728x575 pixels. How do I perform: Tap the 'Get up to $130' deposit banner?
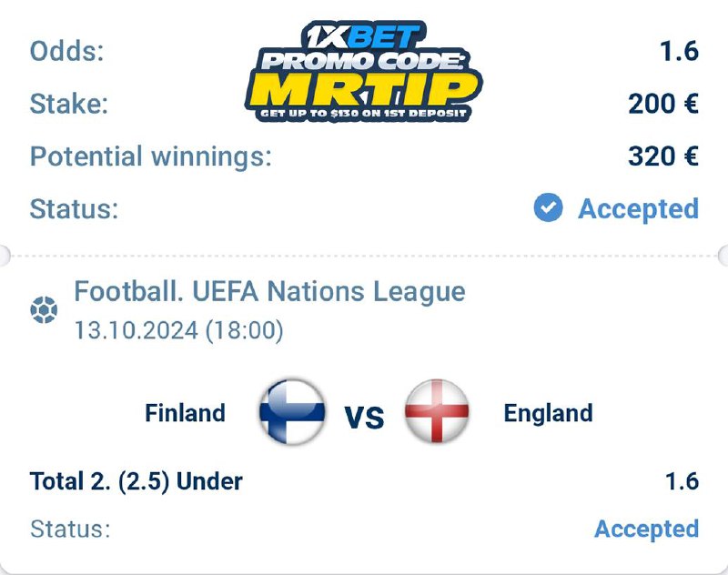(363, 114)
